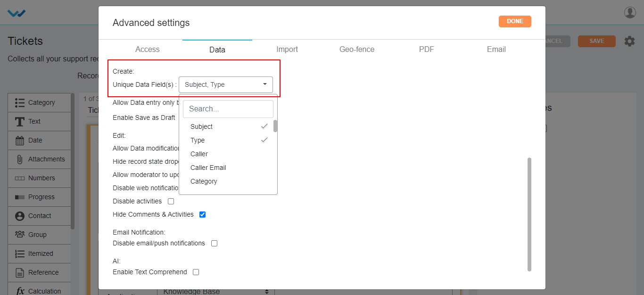Pick the Attachments paperclip icon
The height and width of the screenshot is (295, 644).
(x=20, y=159)
